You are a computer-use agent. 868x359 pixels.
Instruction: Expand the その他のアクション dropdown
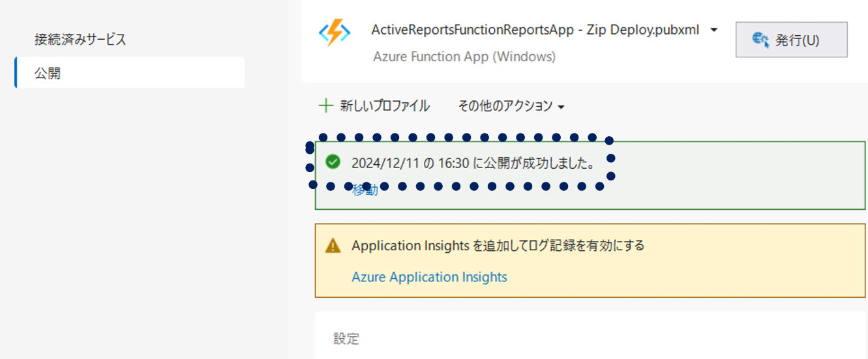click(511, 106)
